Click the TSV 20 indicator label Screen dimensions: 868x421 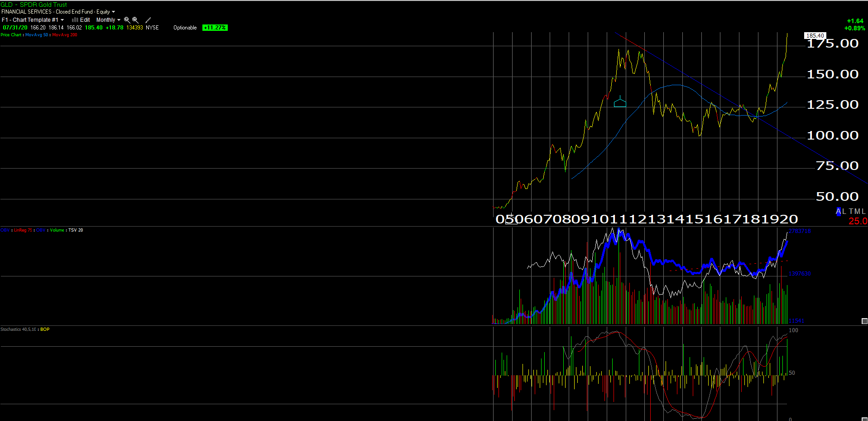76,230
